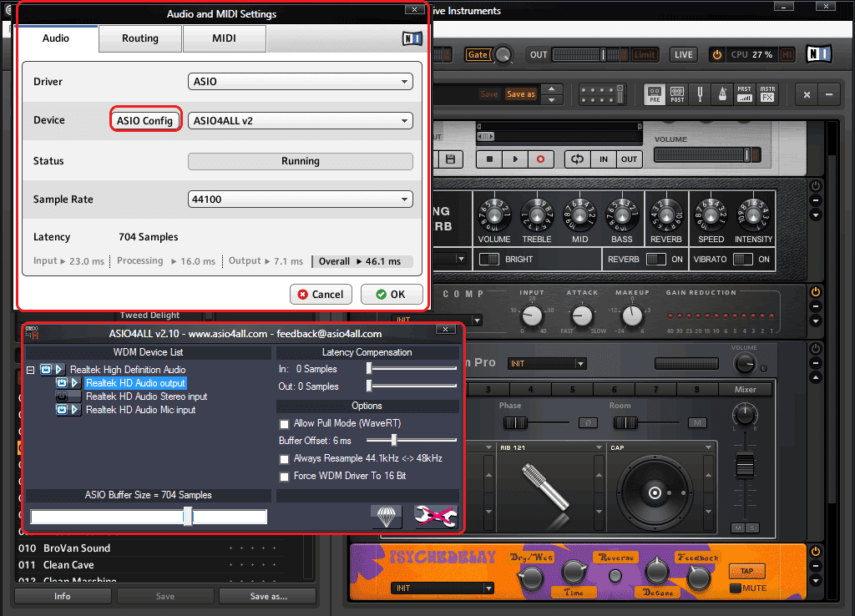
Task: Click the ASIO Config button
Action: [x=145, y=120]
